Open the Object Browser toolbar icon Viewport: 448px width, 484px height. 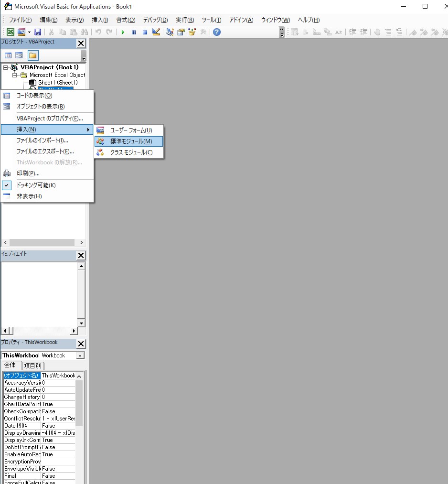pos(192,32)
